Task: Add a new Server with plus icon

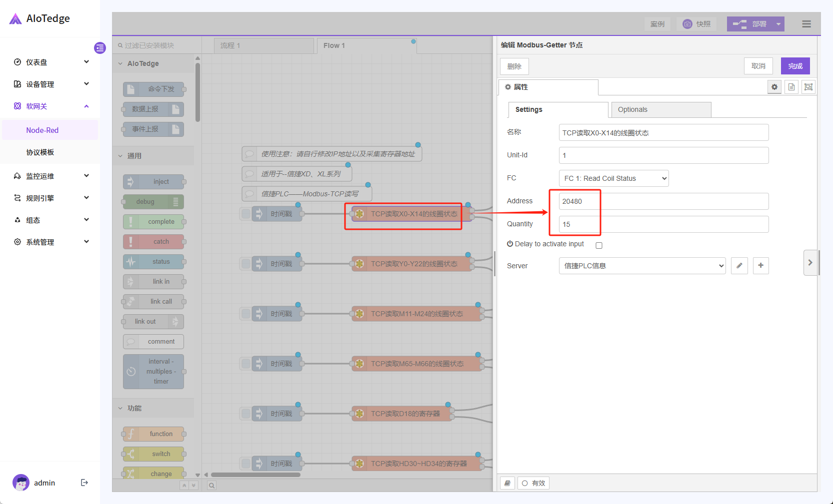Action: [x=760, y=266]
